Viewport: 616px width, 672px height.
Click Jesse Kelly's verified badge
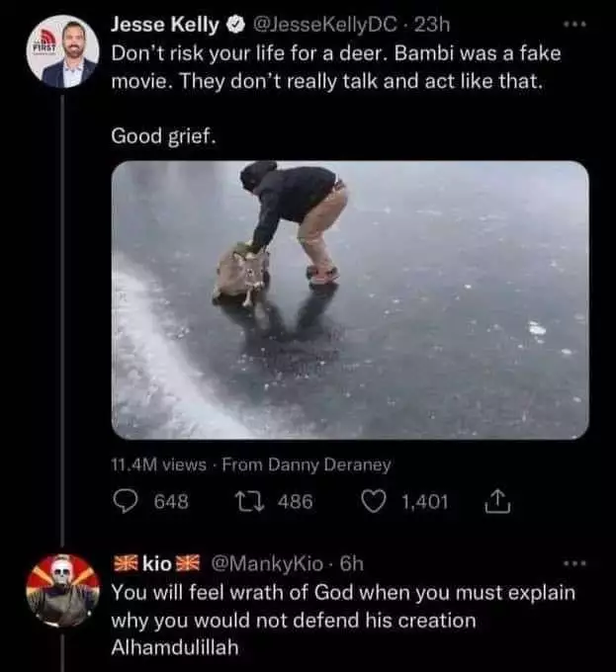pos(235,26)
